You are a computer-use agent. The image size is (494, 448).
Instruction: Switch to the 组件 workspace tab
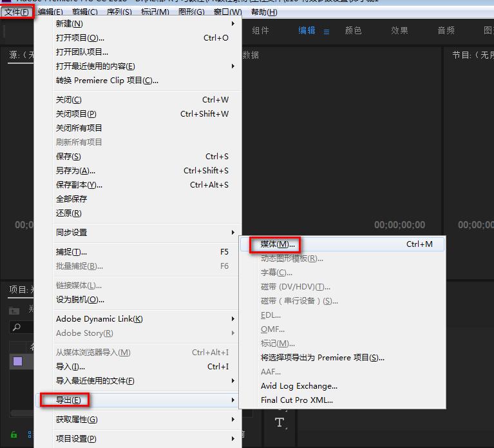coord(261,30)
